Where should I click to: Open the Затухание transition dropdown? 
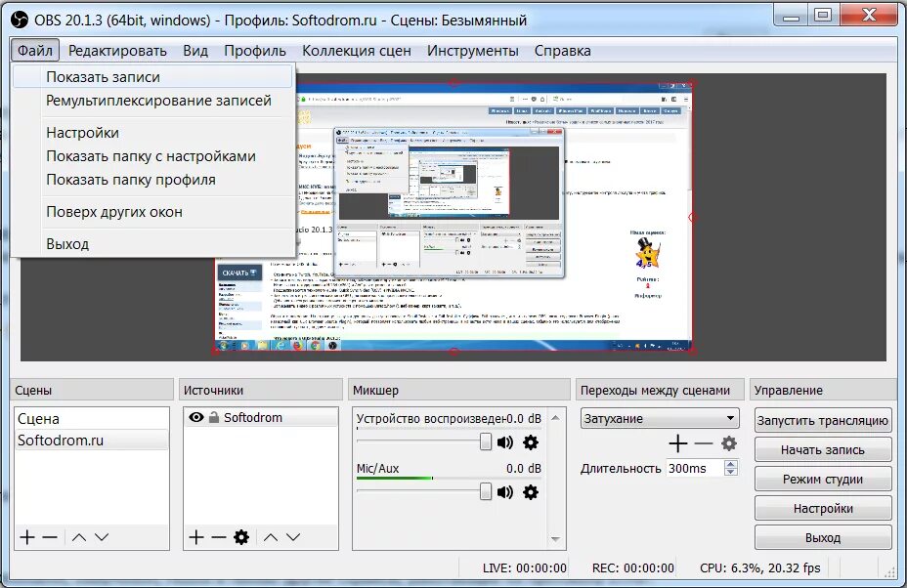[x=660, y=418]
